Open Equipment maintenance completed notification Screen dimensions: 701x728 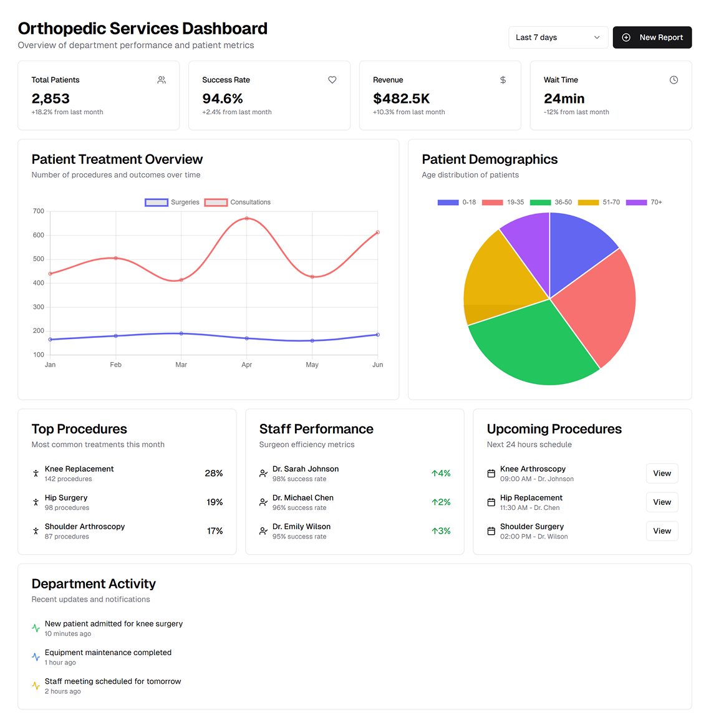108,653
